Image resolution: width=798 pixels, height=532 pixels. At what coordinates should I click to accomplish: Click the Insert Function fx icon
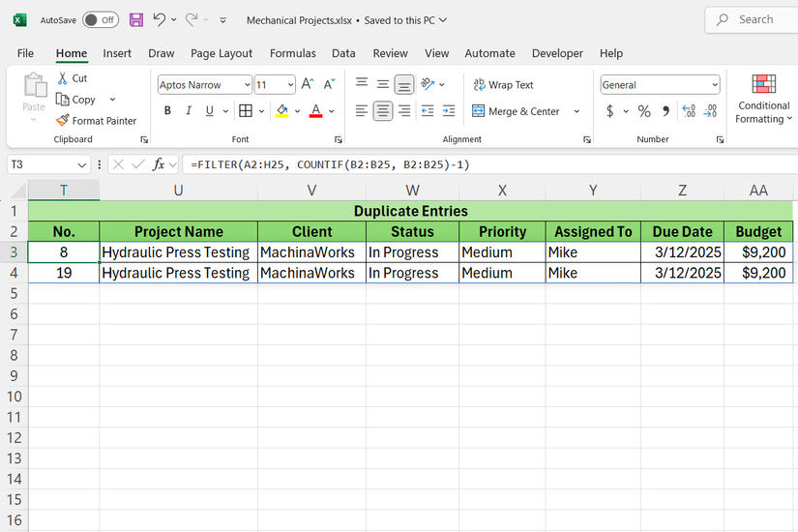click(x=159, y=164)
